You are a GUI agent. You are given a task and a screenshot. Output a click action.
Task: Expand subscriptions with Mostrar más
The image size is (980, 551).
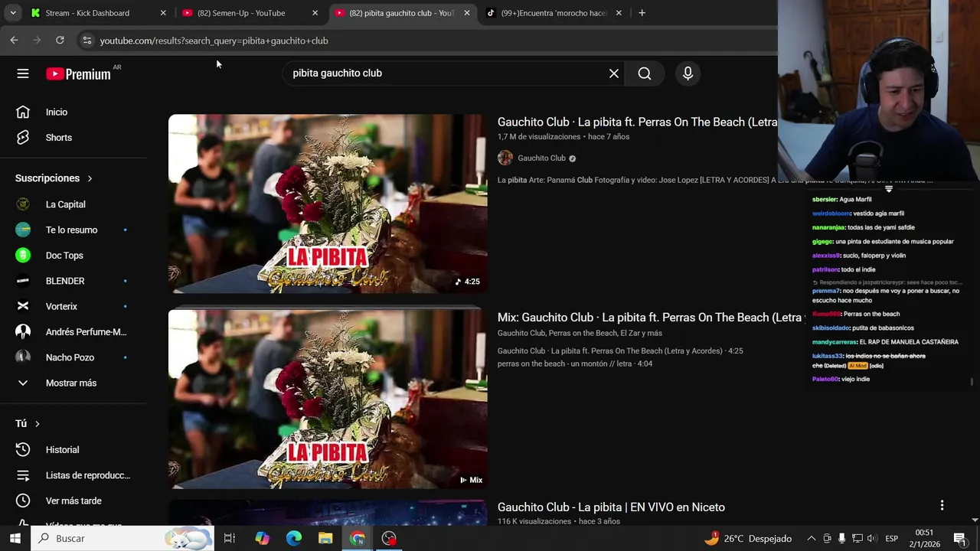tap(73, 383)
